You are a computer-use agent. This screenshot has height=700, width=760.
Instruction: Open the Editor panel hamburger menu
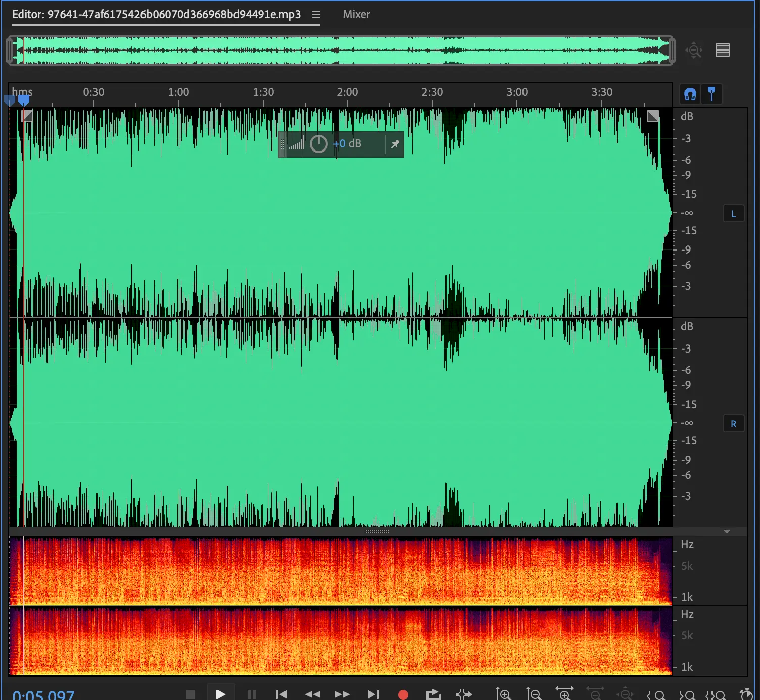tap(316, 15)
